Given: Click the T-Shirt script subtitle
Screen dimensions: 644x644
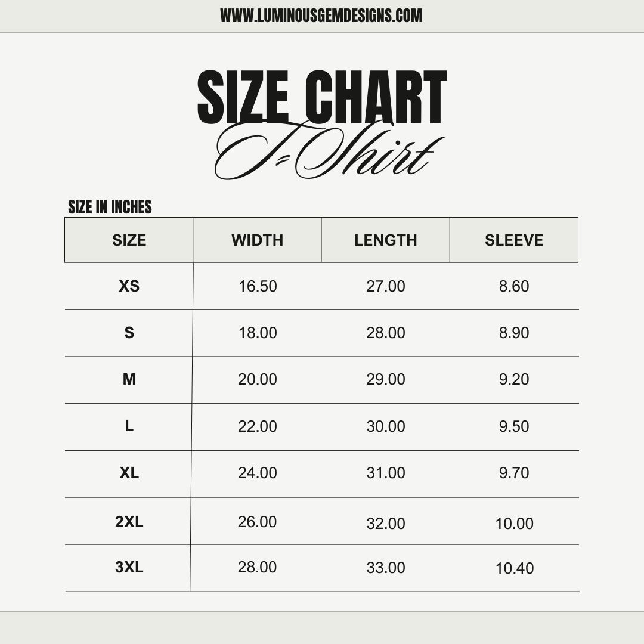Looking at the screenshot, I should (x=330, y=151).
